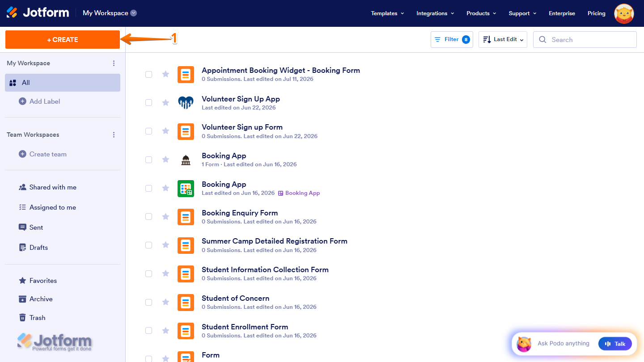Open Team Workspaces three-dot options
The height and width of the screenshot is (362, 644).
114,135
